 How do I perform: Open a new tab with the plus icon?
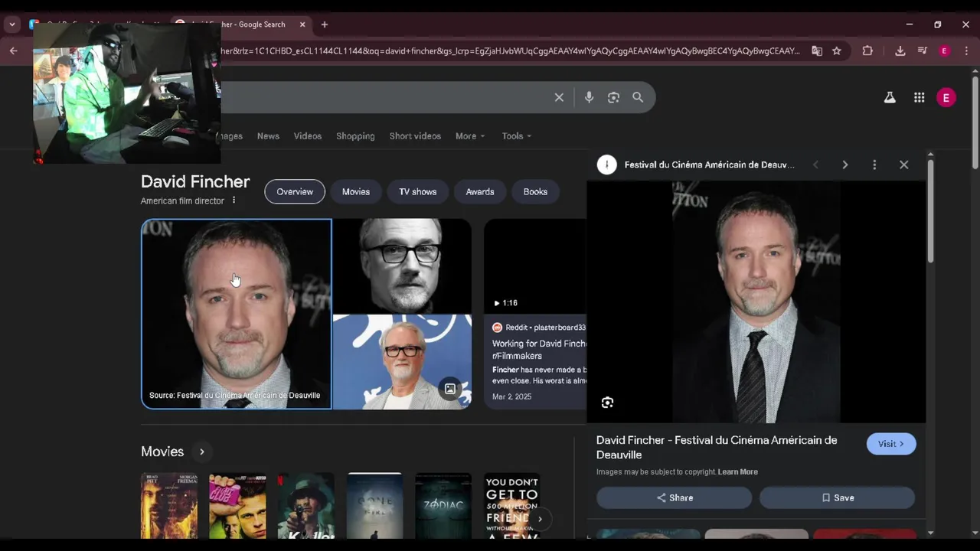(325, 24)
